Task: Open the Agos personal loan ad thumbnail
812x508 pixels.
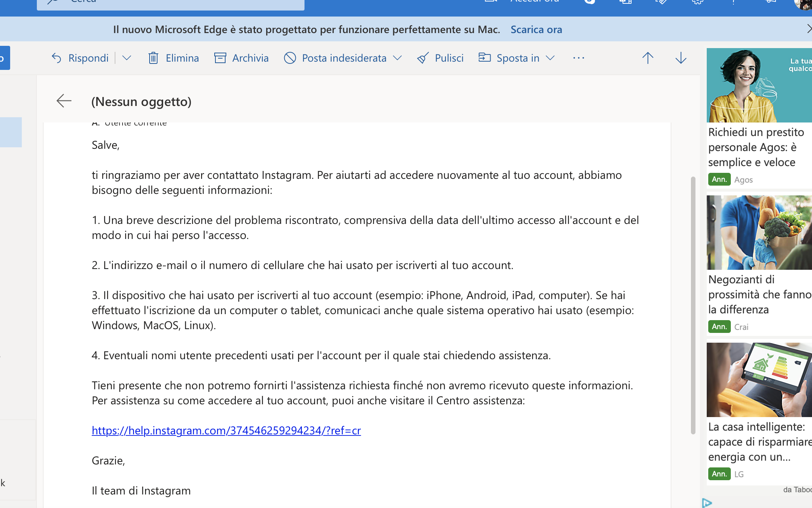Action: [x=759, y=85]
